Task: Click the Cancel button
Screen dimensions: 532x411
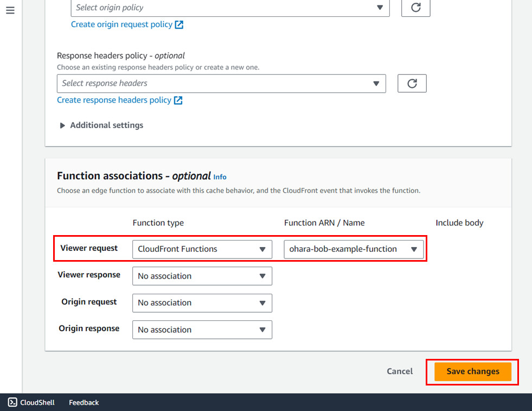Action: 400,371
